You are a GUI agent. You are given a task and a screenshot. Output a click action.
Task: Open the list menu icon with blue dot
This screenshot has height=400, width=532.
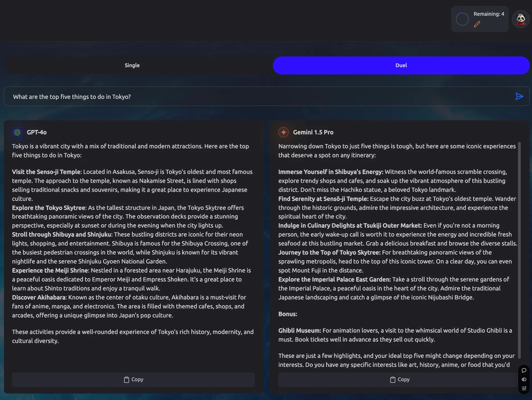coord(524,388)
